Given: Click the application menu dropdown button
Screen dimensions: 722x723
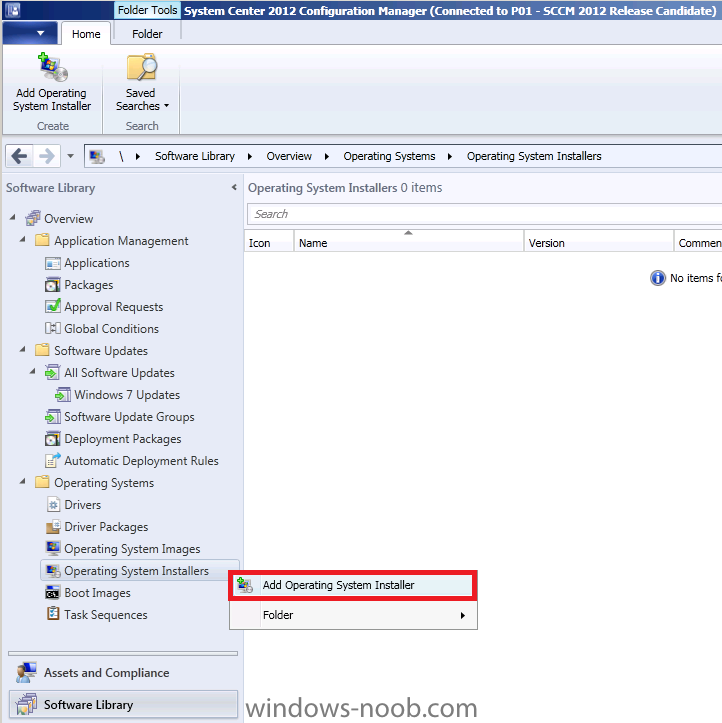Looking at the screenshot, I should coord(30,33).
